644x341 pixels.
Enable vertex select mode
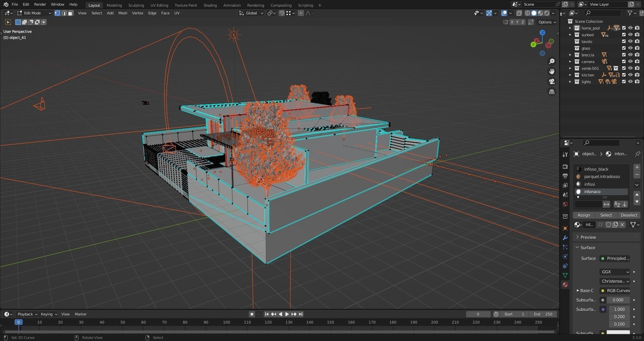click(57, 13)
